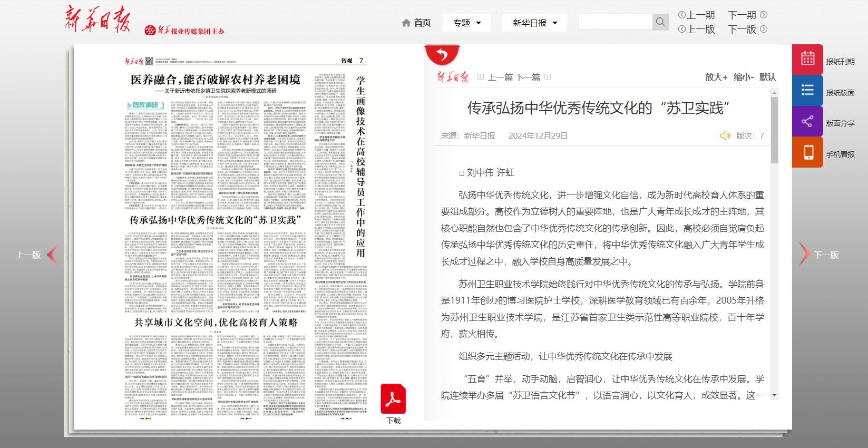868x448 pixels.
Task: Click the date 2024年12月29日
Action: [538, 136]
